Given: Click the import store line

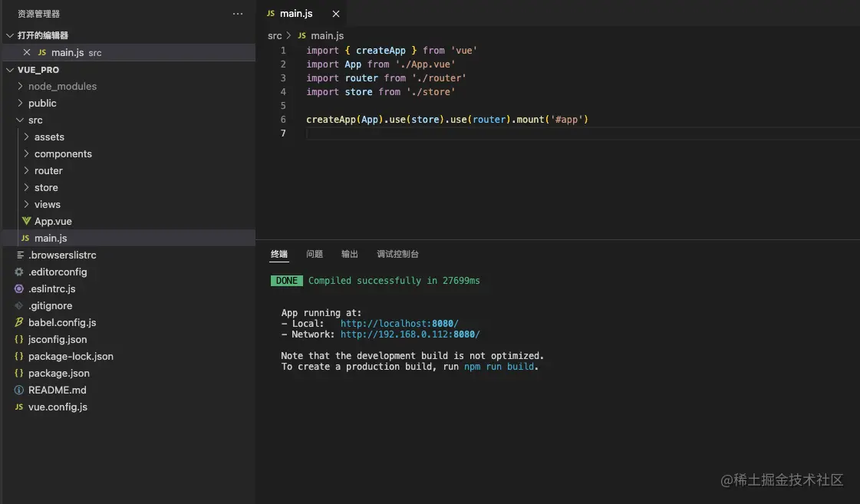Looking at the screenshot, I should coord(381,92).
